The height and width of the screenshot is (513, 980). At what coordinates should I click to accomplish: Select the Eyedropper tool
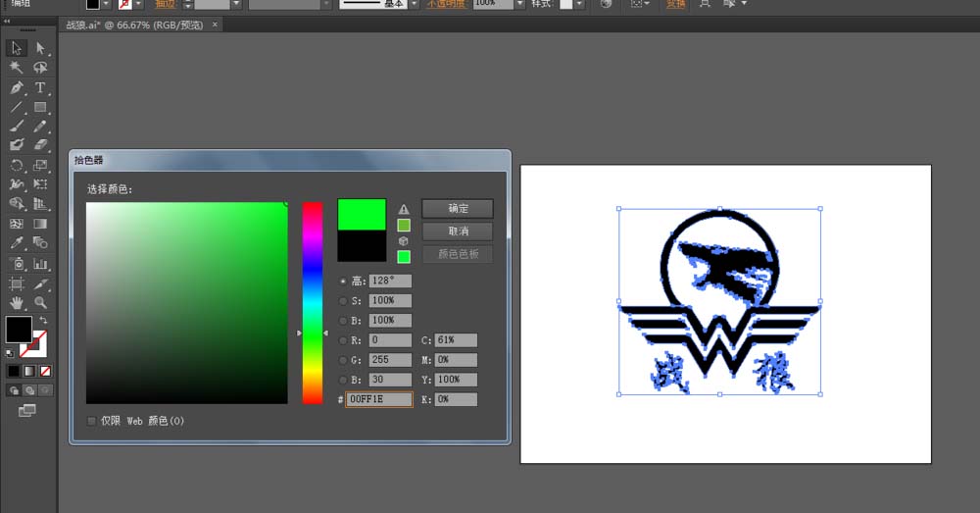pyautogui.click(x=17, y=242)
